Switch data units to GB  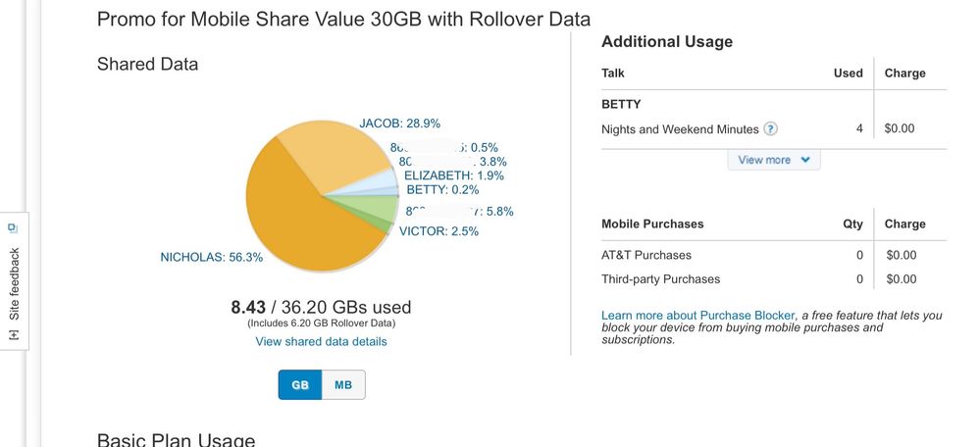[300, 384]
